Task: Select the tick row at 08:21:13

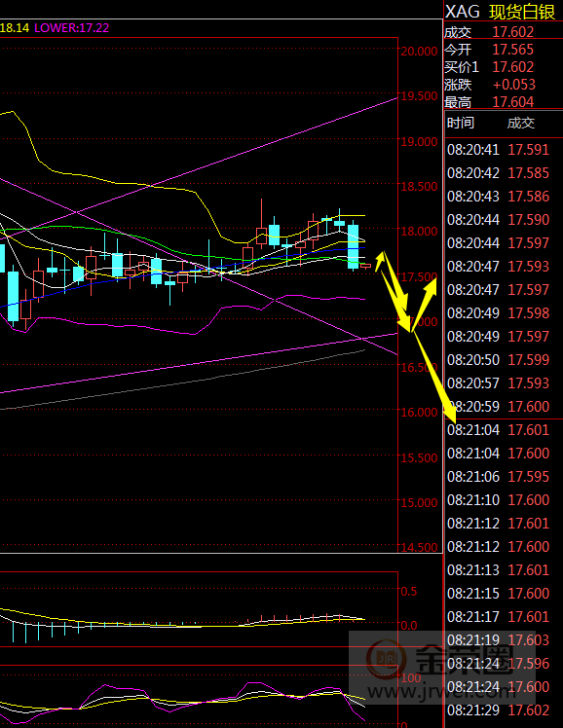Action: click(x=504, y=570)
